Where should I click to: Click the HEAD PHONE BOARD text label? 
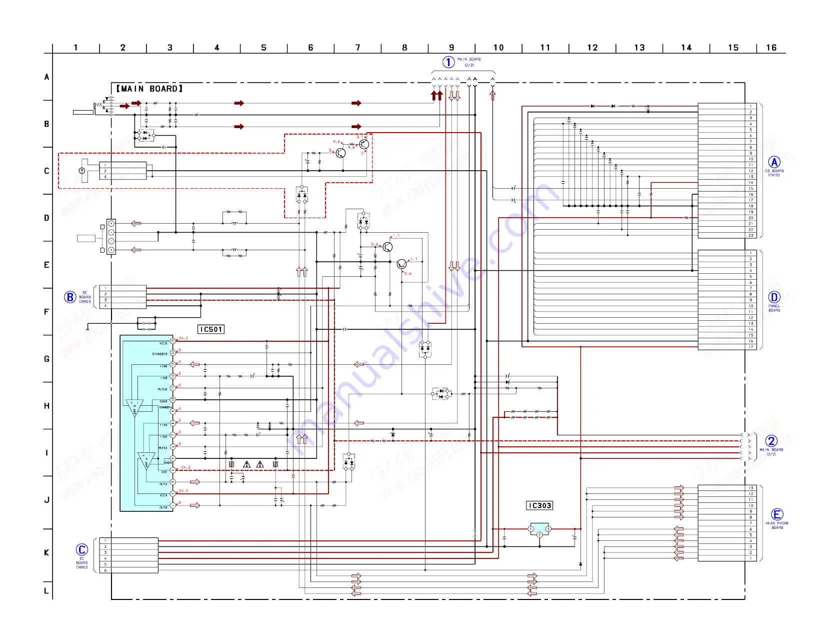coord(777,525)
